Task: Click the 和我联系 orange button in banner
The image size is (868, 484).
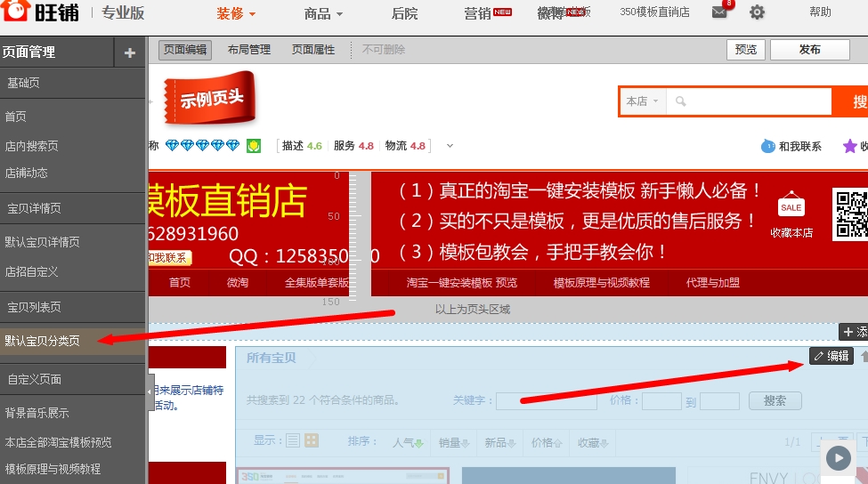Action: (x=169, y=258)
